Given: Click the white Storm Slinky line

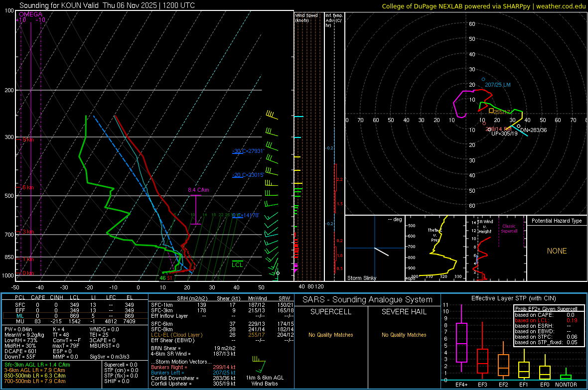Looking at the screenshot, I should click(381, 252).
